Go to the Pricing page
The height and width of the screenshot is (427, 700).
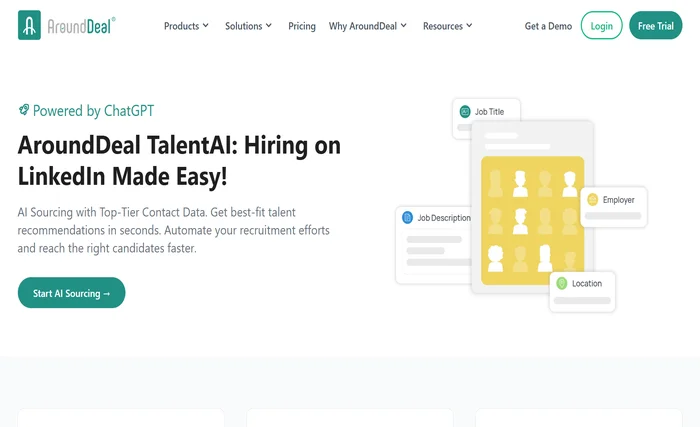302,26
